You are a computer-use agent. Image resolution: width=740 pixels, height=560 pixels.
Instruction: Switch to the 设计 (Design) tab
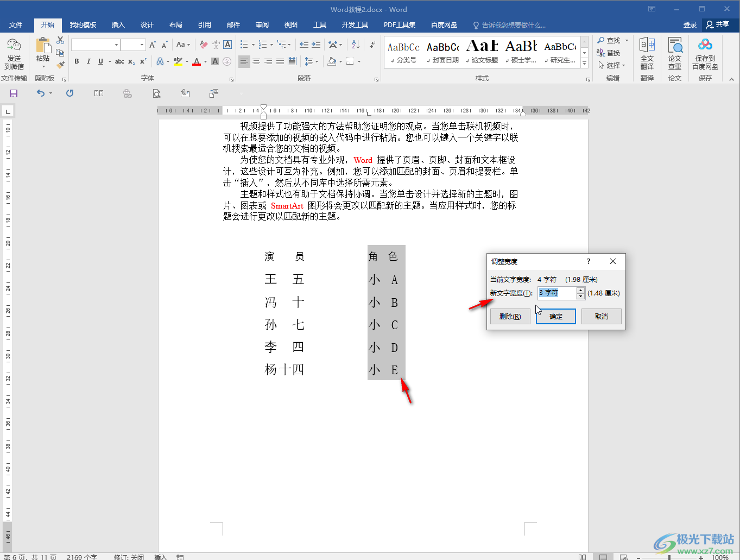point(147,25)
